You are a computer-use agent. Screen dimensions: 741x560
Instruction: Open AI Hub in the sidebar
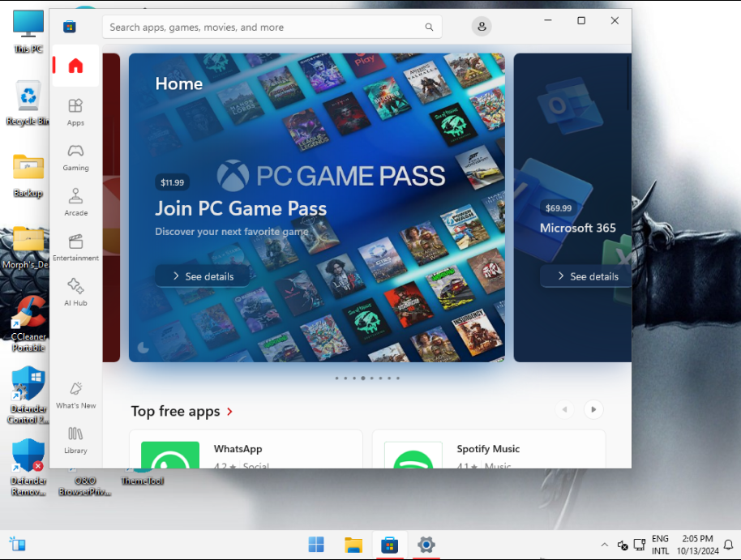[x=75, y=292]
